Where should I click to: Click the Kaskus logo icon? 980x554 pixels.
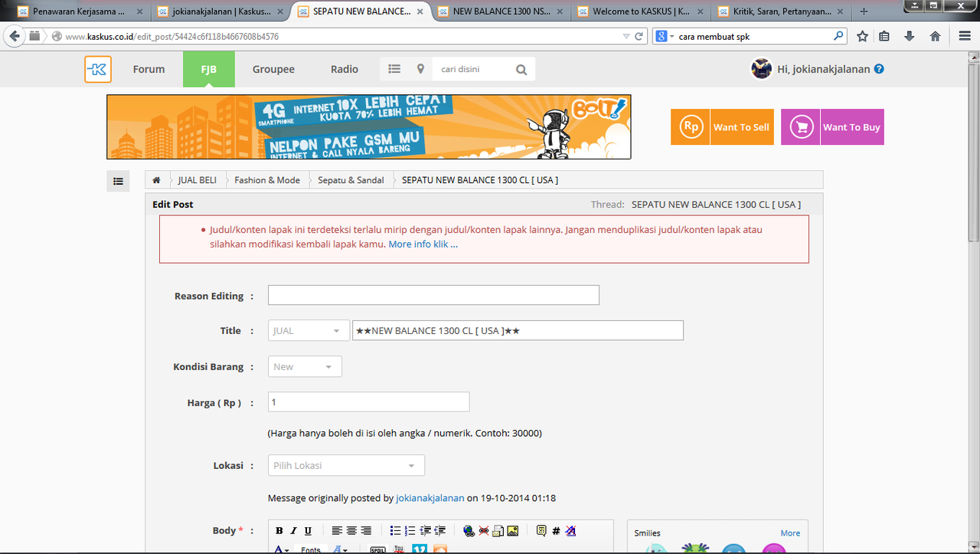coord(98,69)
